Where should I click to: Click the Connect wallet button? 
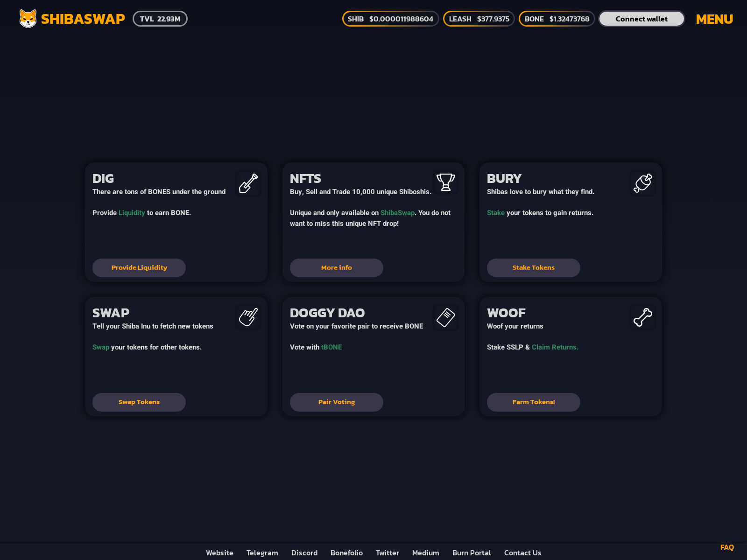641,19
